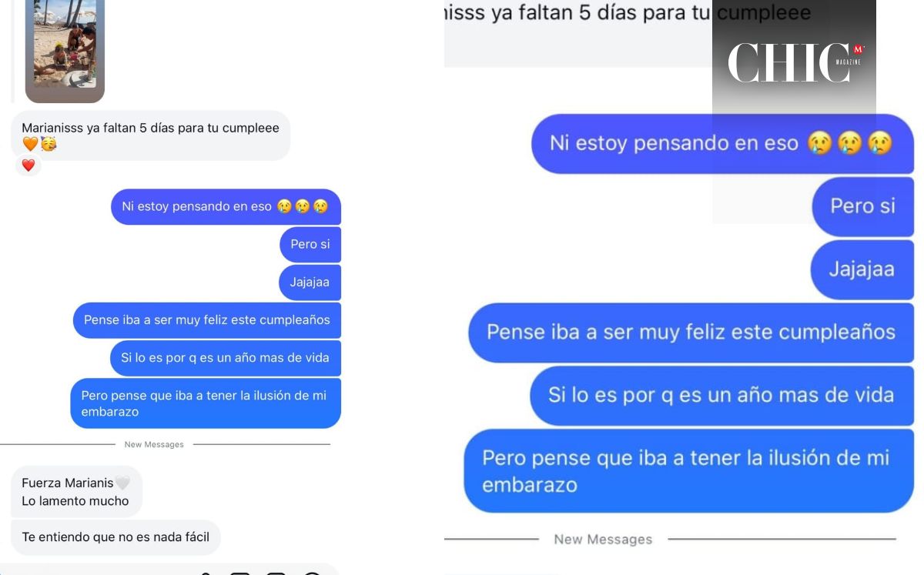Select 'Te entiendo que no es nada fácil' message
924x575 pixels.
coord(115,537)
